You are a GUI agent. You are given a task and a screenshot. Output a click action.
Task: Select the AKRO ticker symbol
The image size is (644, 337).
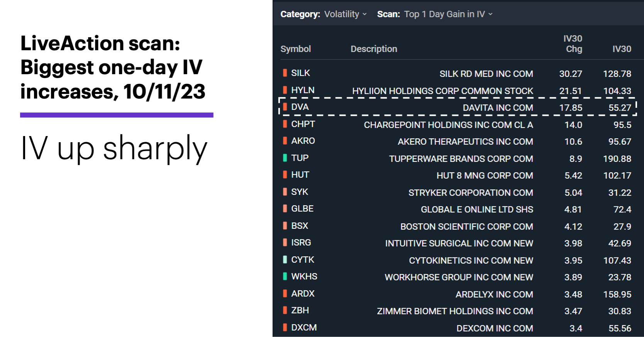(303, 141)
